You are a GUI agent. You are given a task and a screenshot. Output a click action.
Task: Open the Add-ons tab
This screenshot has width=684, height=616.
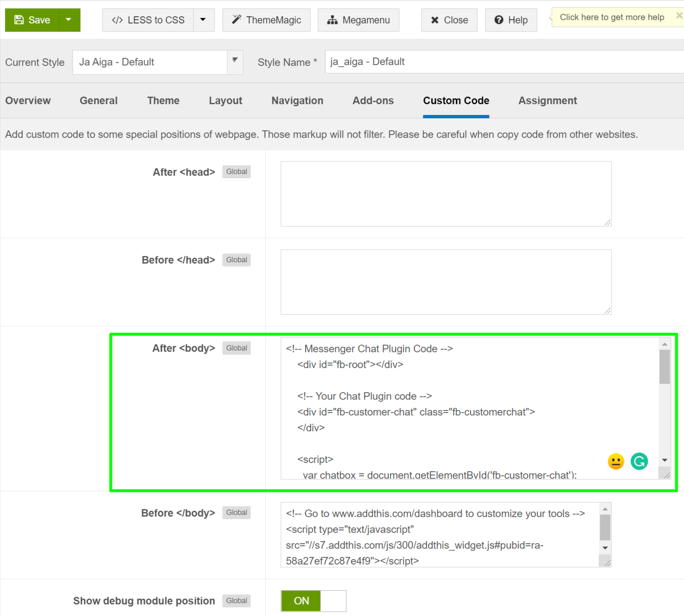click(373, 101)
